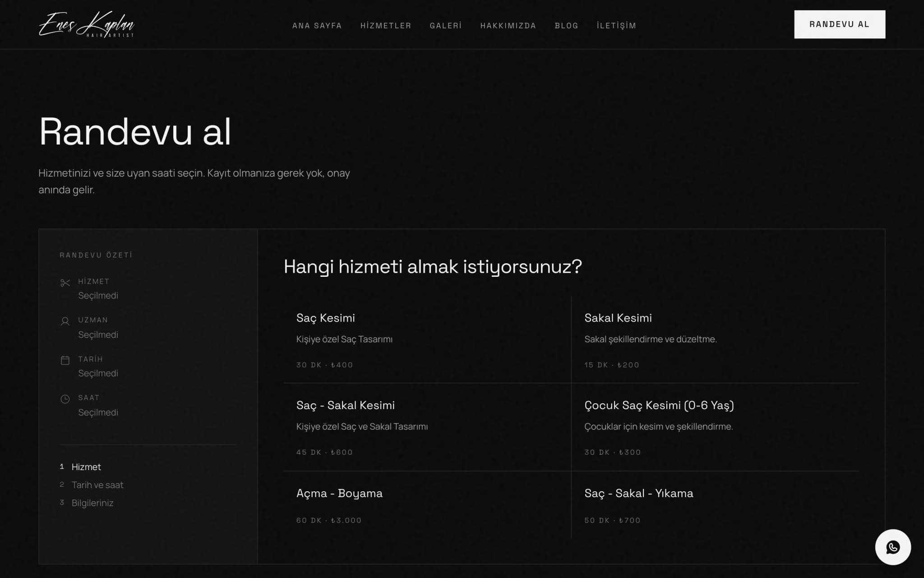
Task: Click 'Seçilmedi' under Tarih
Action: (x=98, y=373)
